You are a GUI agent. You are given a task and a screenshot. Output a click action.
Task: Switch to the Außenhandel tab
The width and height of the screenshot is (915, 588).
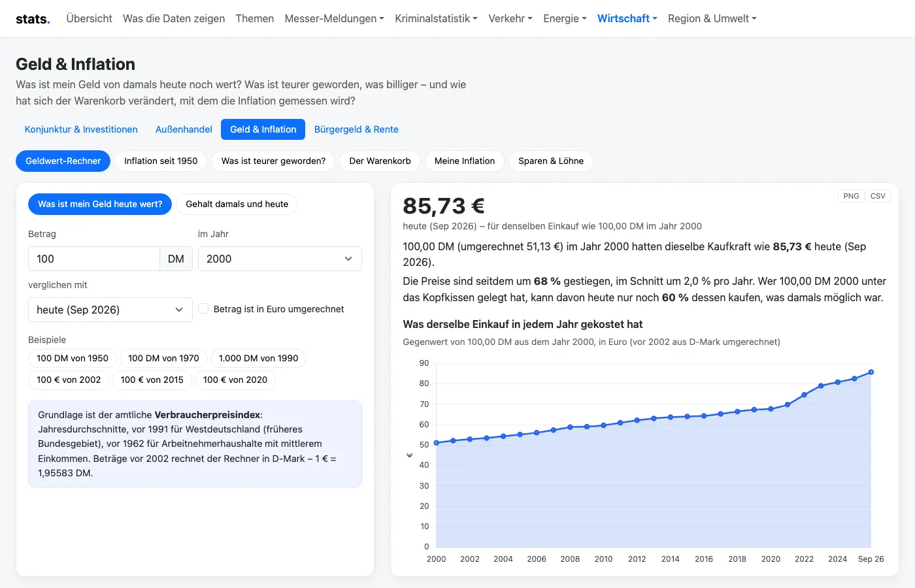coord(184,129)
